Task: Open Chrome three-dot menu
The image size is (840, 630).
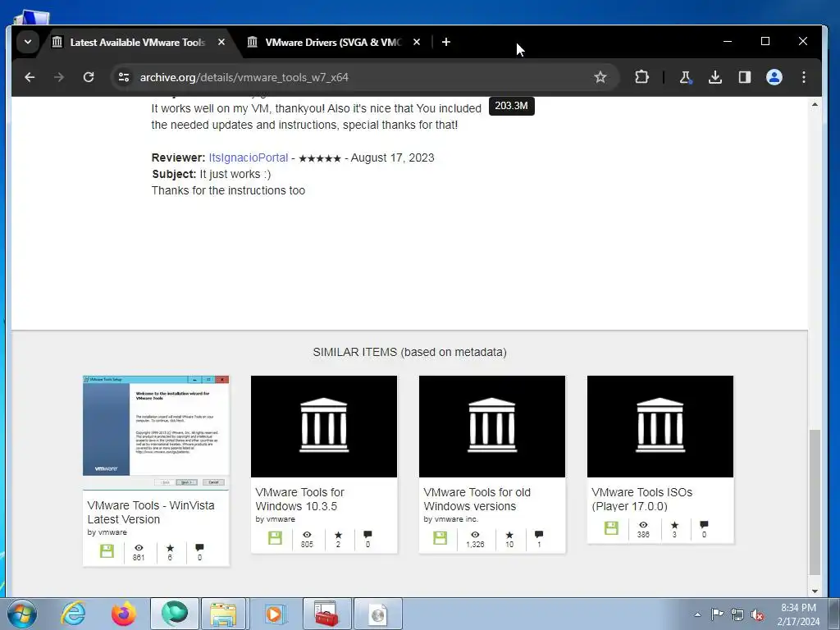Action: 804,77
